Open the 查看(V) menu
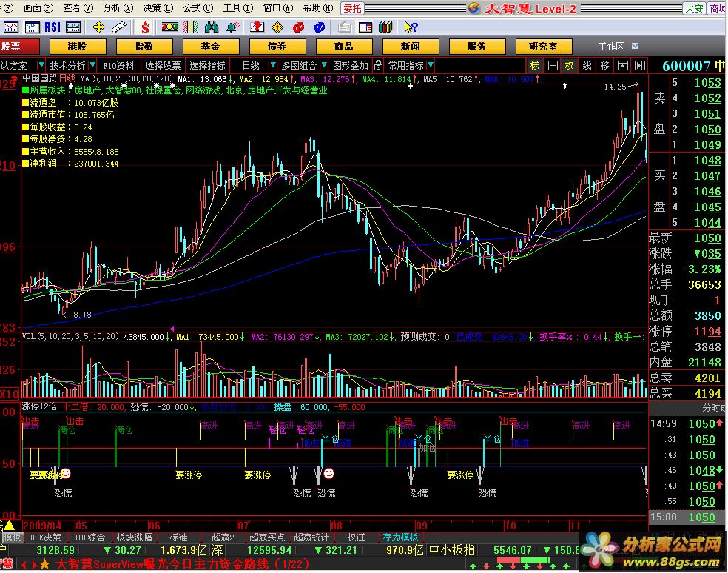728x573 pixels. [78, 8]
